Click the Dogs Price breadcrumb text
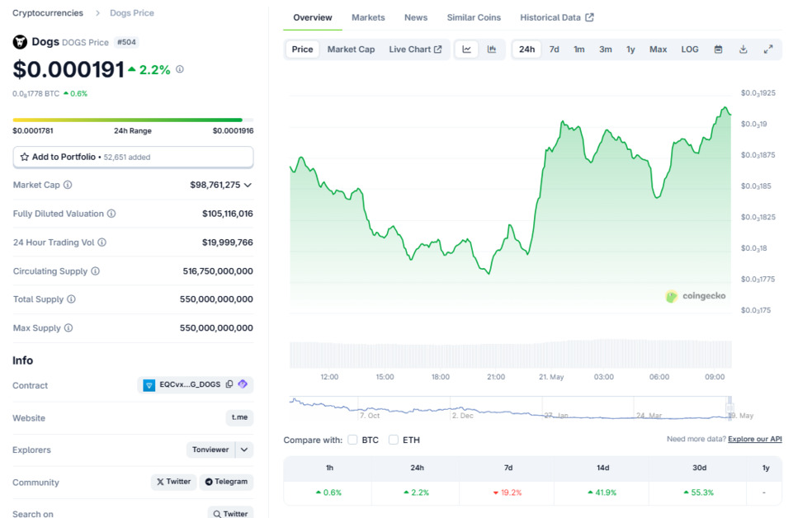This screenshot has height=518, width=812. pos(131,13)
